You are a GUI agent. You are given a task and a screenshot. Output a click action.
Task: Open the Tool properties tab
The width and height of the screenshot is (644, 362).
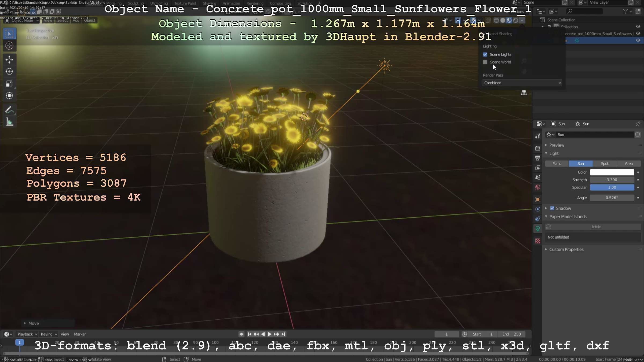[538, 136]
